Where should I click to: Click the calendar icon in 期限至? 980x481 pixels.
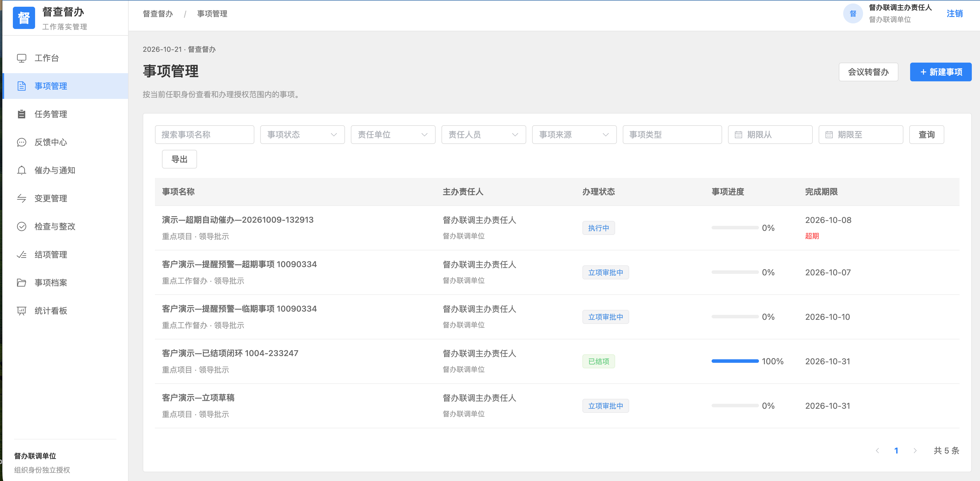(829, 135)
